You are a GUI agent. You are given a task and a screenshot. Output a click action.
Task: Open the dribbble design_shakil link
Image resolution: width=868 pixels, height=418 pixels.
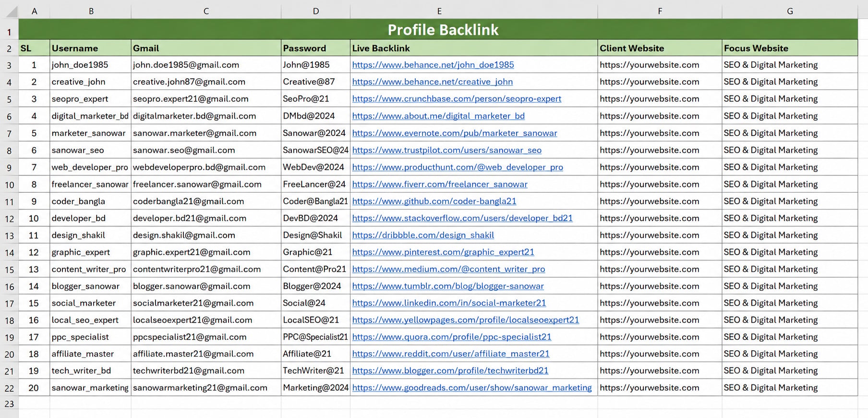coord(423,235)
